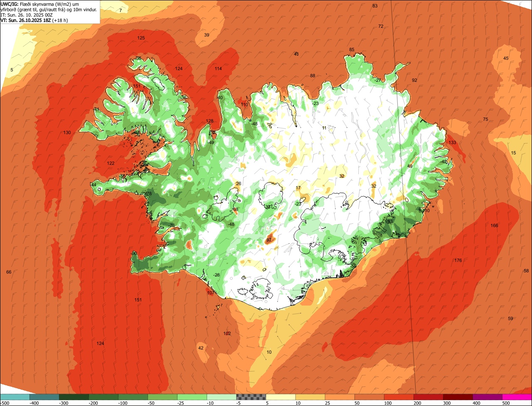Screen dimensions: 532x406
Task: Click the flux value 130 west of Westfjords
Action: [67, 132]
